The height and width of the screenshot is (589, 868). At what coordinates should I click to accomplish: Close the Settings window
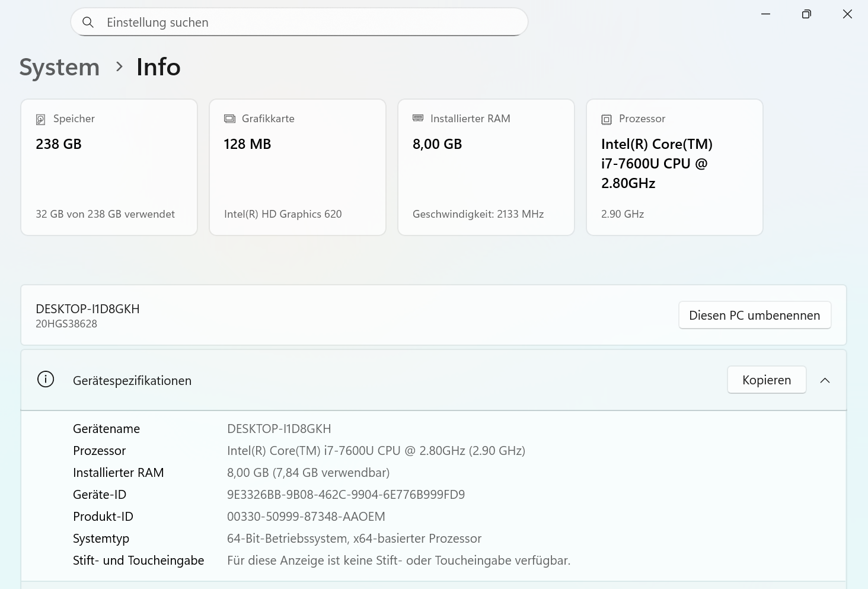point(847,14)
